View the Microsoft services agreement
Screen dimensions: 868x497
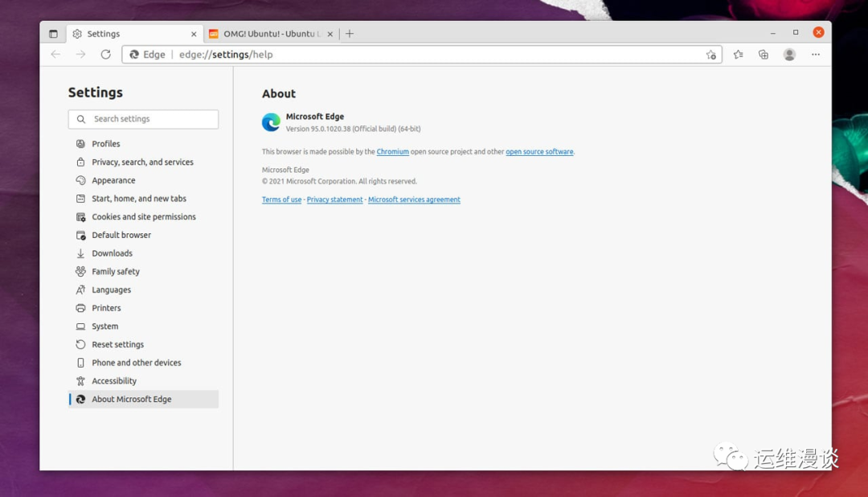tap(414, 199)
